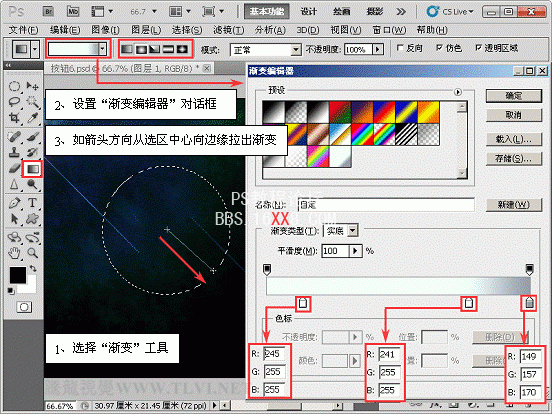This screenshot has height=414, width=552.
Task: Select the Clone Stamp tool
Action: tap(14, 152)
